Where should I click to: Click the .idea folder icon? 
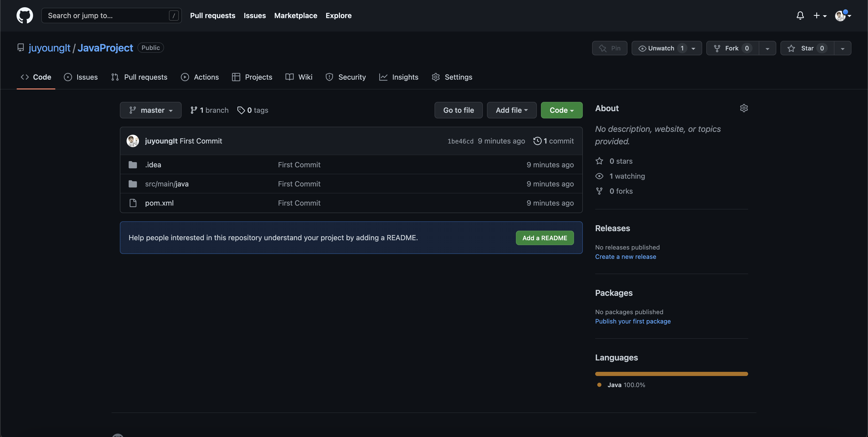click(133, 165)
